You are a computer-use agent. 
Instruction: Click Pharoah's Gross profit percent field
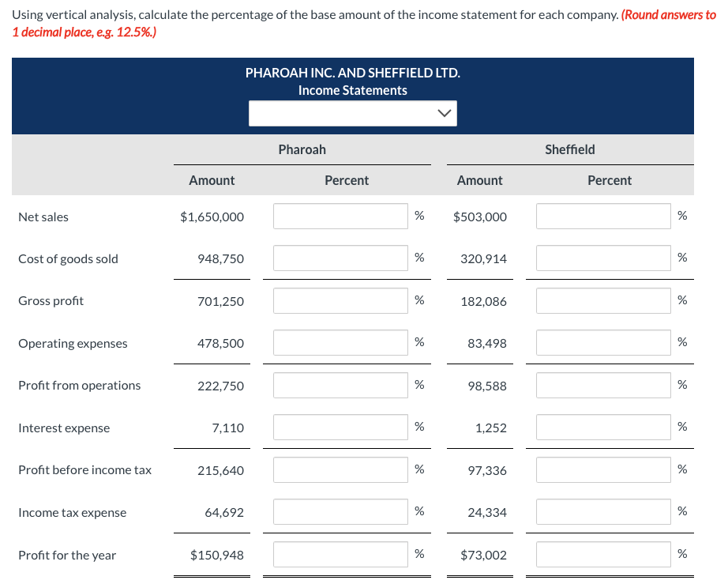tap(340, 300)
